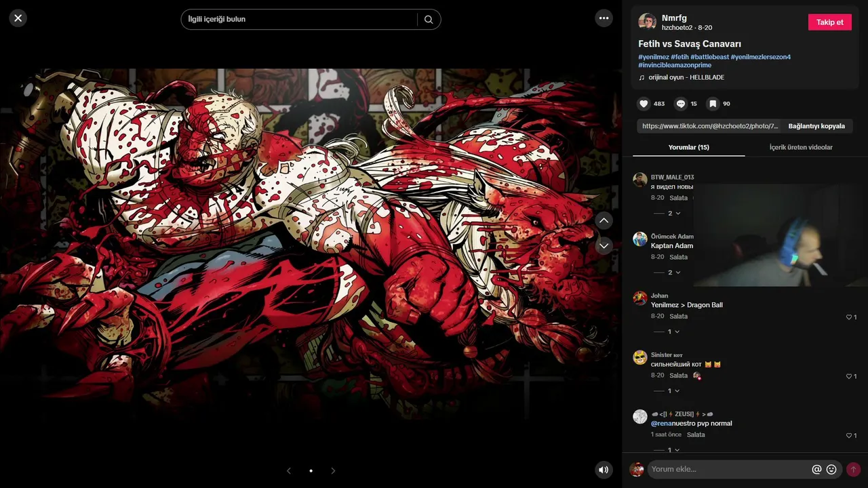Screen dimensions: 868x488
Task: Click the Takip et follow button
Action: [x=830, y=22]
